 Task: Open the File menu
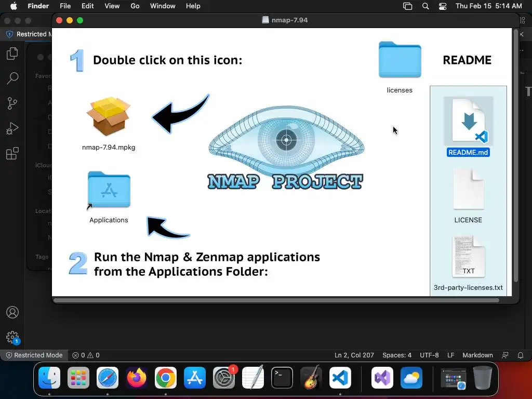tap(65, 6)
